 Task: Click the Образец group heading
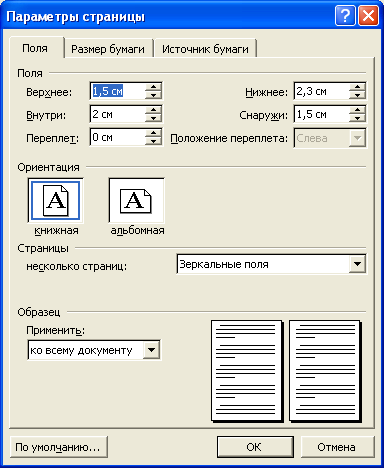coord(39,312)
